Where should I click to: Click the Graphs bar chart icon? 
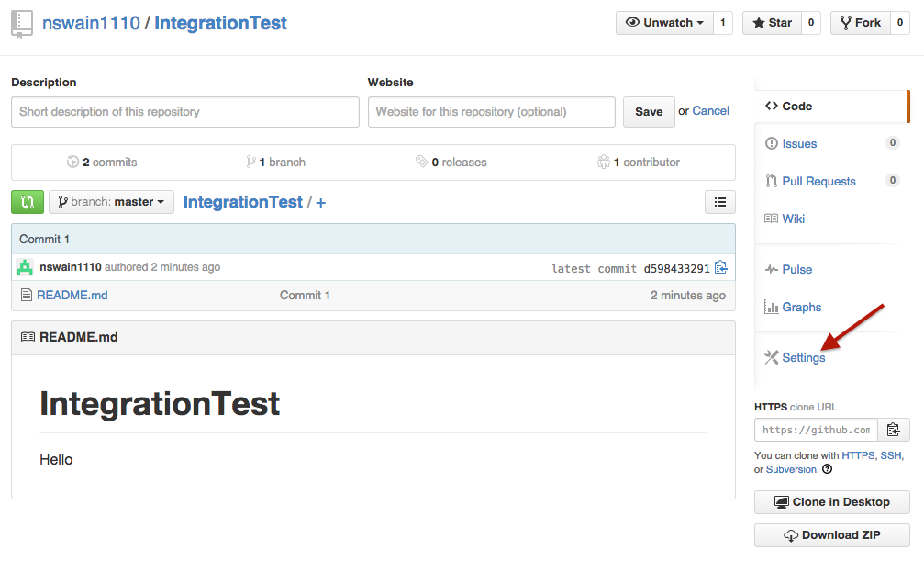click(772, 307)
